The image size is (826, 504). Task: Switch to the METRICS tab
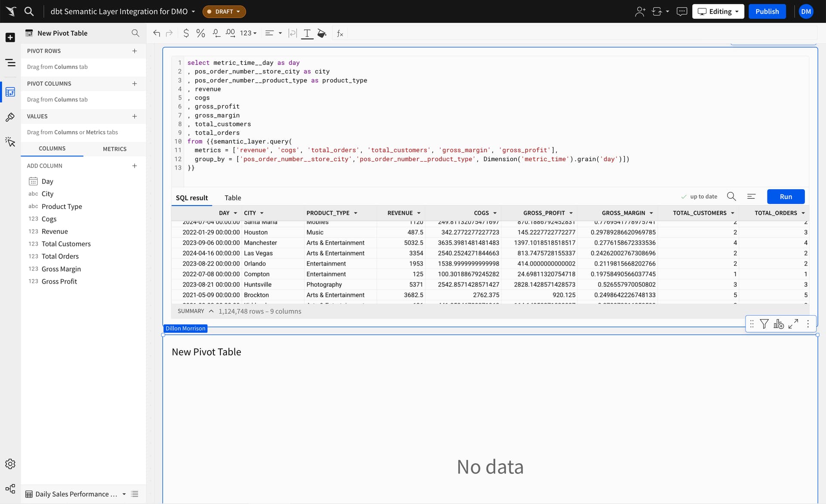coord(115,149)
